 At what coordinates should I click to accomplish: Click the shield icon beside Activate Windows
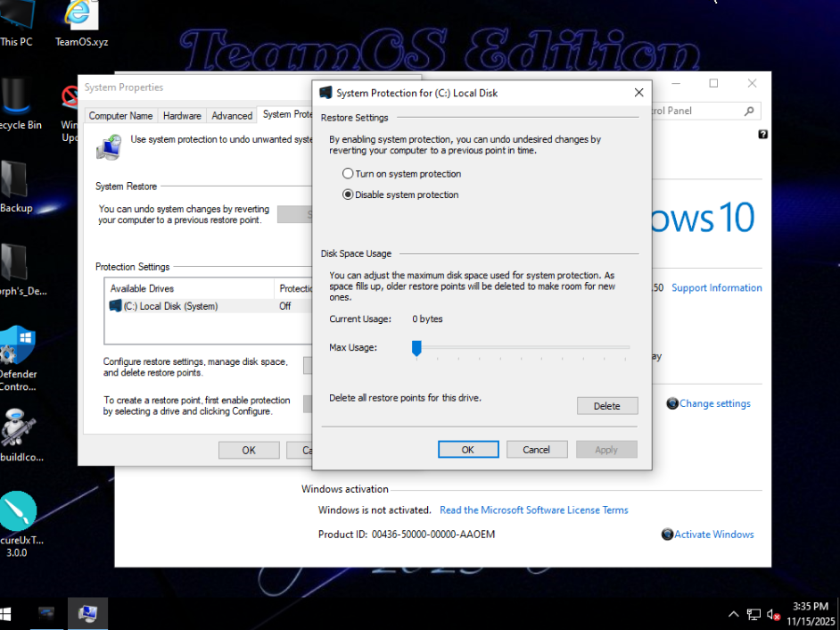(667, 534)
